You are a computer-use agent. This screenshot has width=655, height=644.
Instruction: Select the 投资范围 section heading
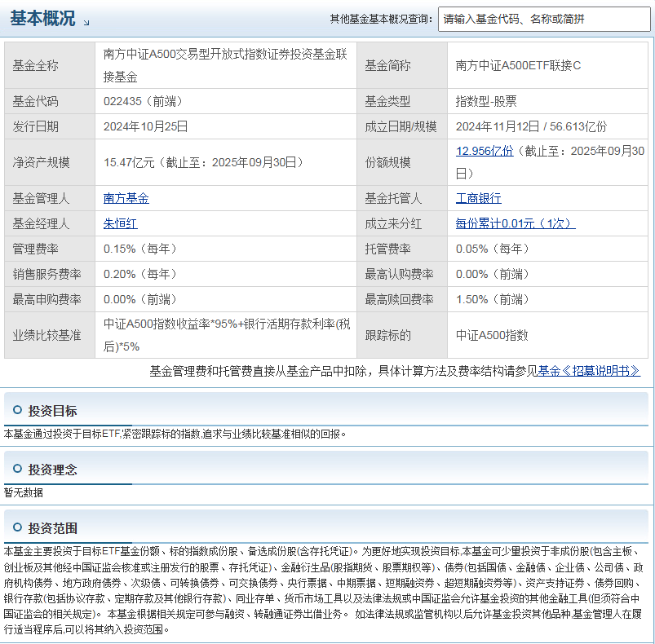tap(53, 528)
